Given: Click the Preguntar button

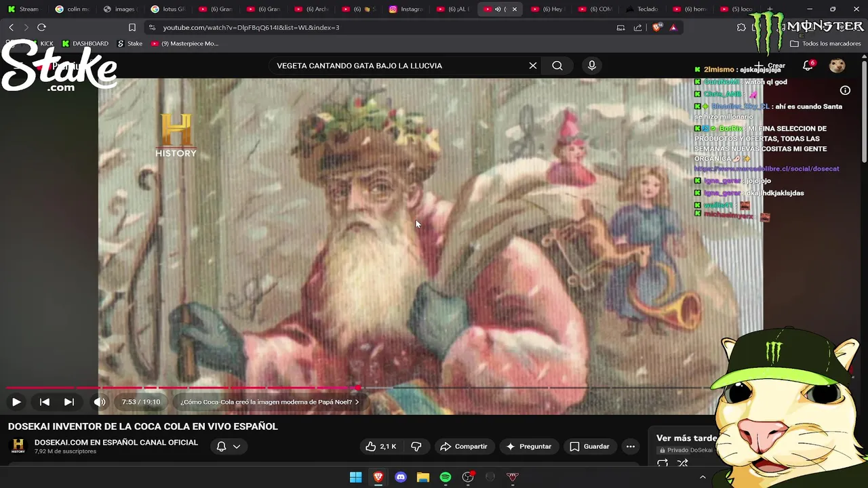Looking at the screenshot, I should [528, 447].
